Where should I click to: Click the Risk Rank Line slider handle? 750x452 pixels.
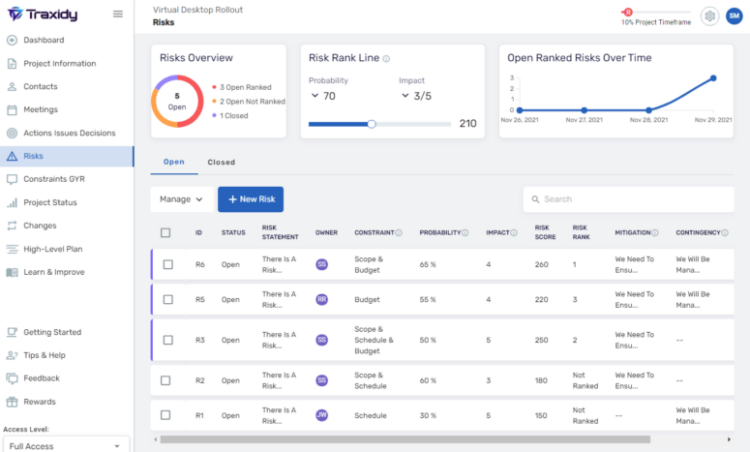pos(372,124)
